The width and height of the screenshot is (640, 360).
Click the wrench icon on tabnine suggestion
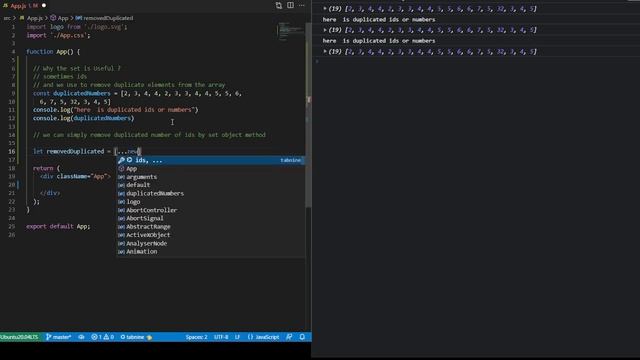pos(121,160)
